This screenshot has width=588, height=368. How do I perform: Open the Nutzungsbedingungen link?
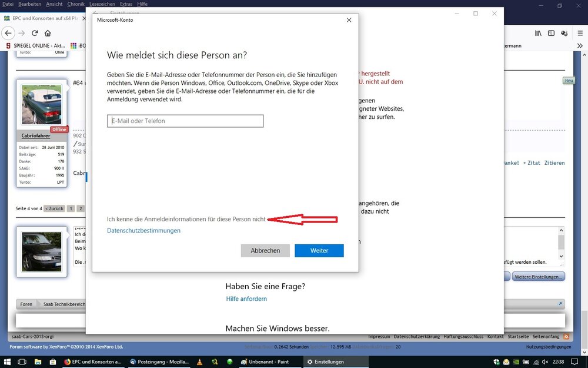549,347
